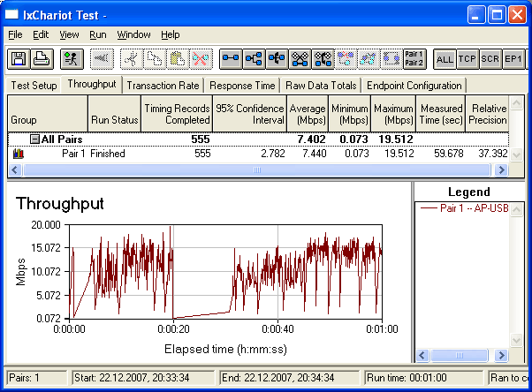Click the 59.678 measured time value

(448, 154)
